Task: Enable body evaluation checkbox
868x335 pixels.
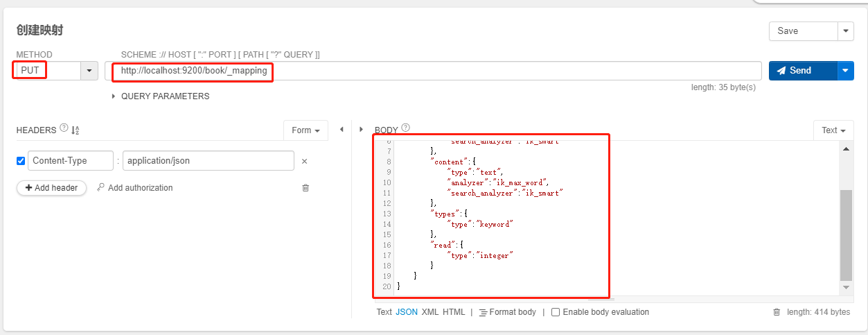Action: (x=556, y=312)
